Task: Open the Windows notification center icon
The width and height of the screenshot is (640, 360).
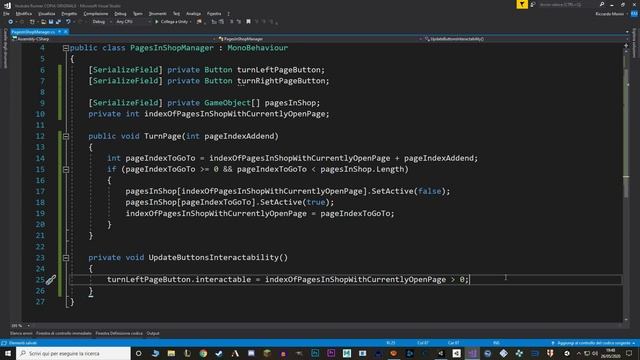Action: pos(629,353)
